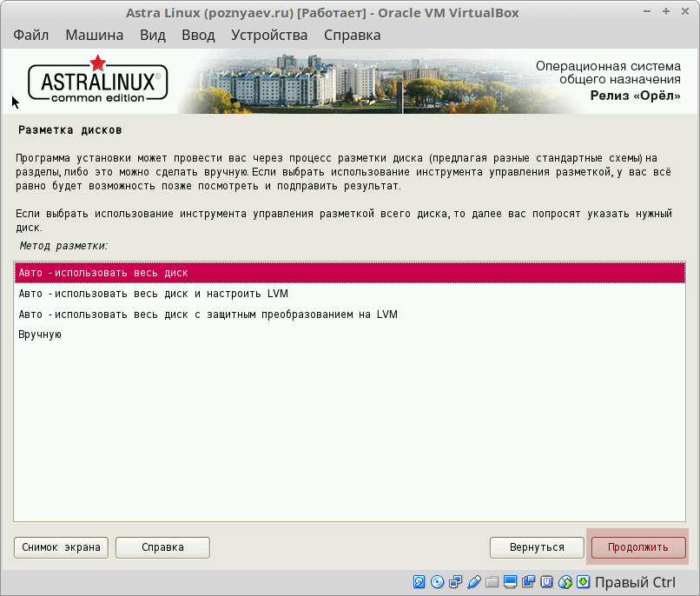Click the video capture status icon
Image resolution: width=700 pixels, height=596 pixels.
click(529, 582)
